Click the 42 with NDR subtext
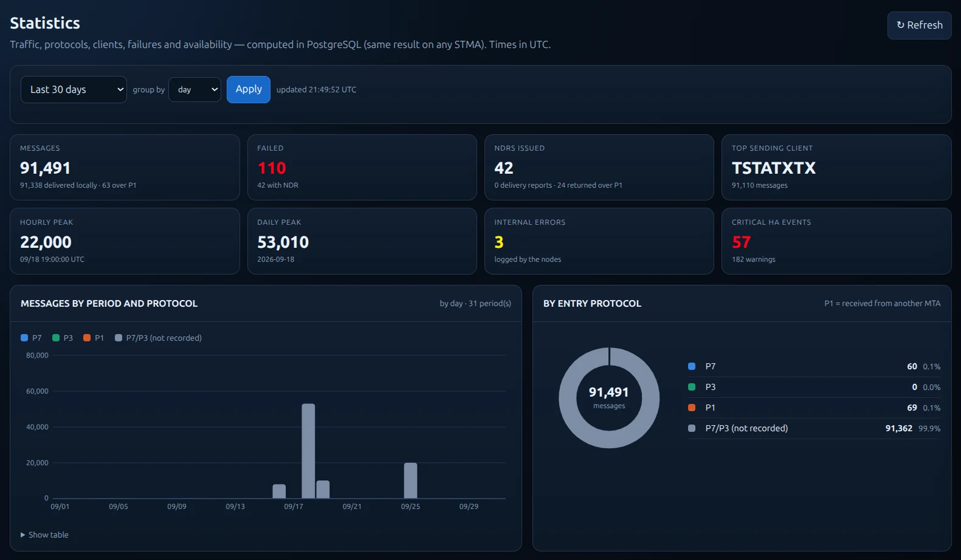Viewport: 961px width, 560px height. [x=278, y=185]
